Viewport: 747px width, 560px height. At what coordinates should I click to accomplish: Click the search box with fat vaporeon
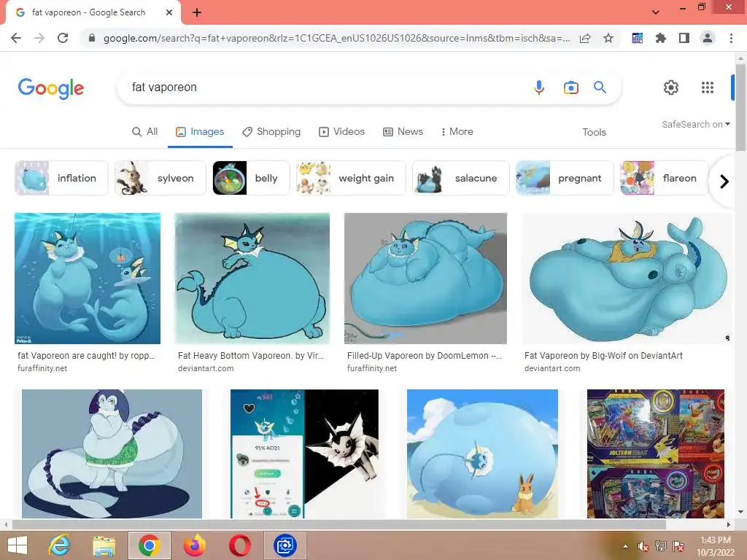tap(324, 87)
